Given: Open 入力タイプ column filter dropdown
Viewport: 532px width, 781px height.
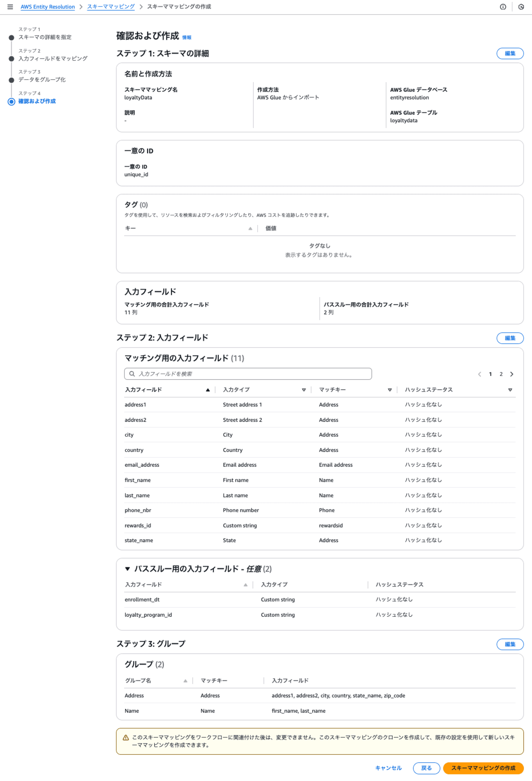Looking at the screenshot, I should click(304, 390).
